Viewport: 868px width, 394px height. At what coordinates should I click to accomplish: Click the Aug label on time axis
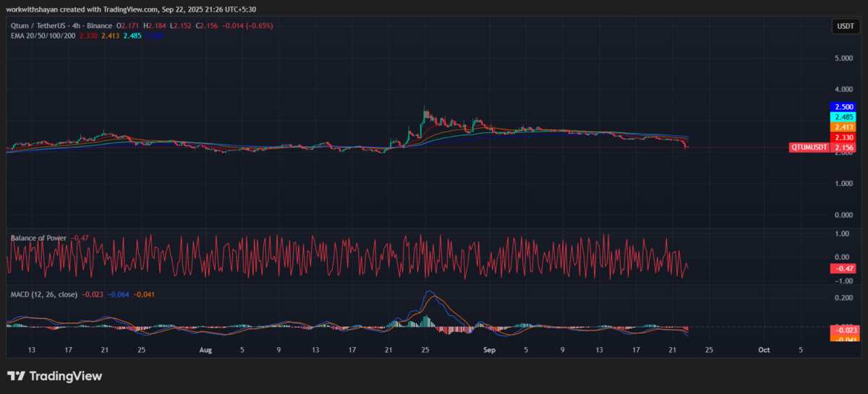(x=205, y=350)
